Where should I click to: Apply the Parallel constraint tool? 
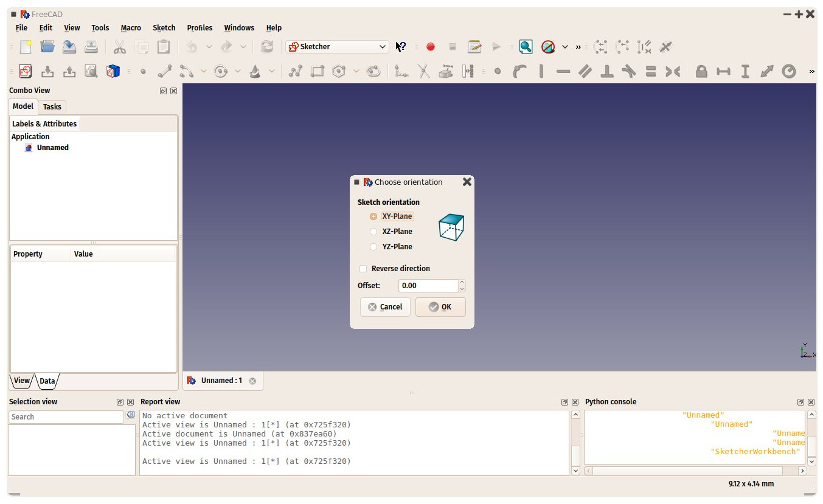tap(585, 71)
